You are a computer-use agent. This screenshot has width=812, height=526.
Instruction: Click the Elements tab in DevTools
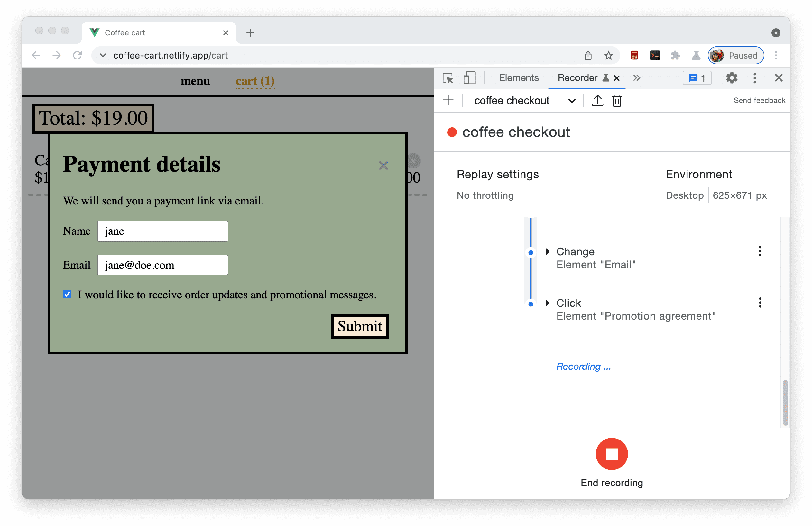518,77
